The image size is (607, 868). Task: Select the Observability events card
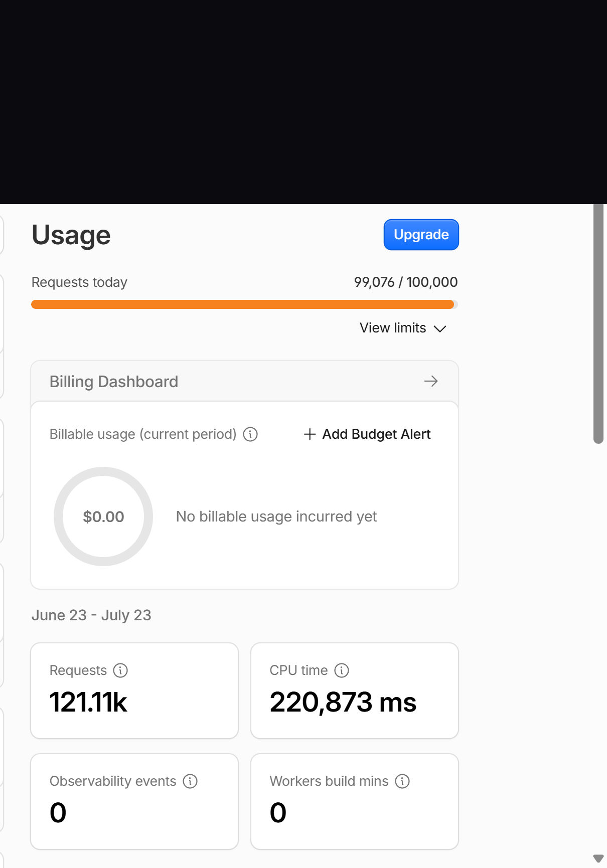click(134, 801)
